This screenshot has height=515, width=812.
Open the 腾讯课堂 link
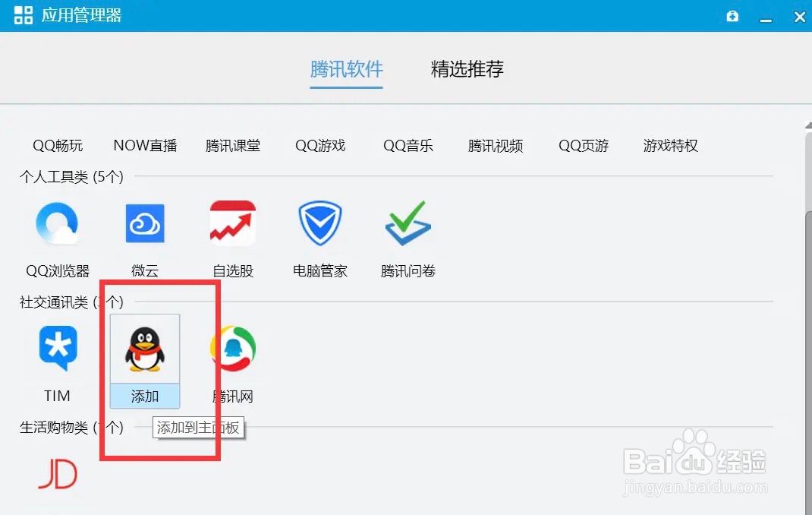coord(232,146)
